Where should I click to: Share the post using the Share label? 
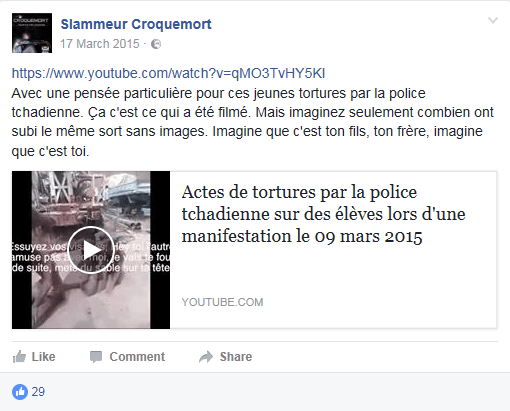click(236, 357)
